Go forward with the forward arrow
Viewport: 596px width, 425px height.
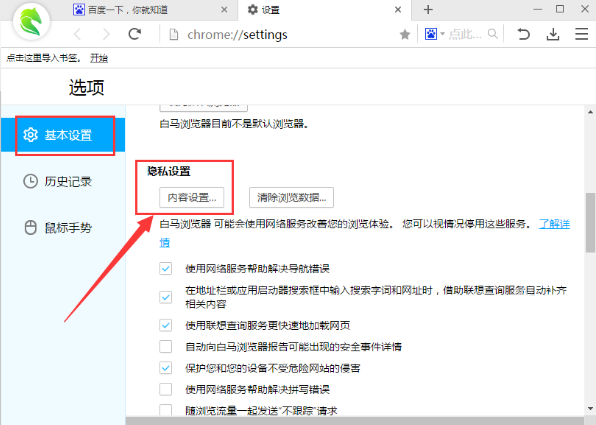pos(106,35)
